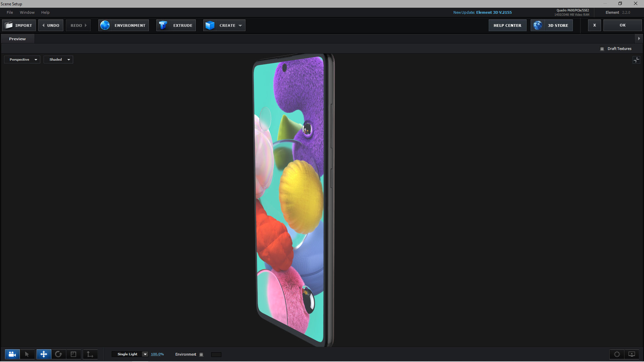Click the HELP CENTER button
The image size is (644, 362).
click(x=507, y=25)
